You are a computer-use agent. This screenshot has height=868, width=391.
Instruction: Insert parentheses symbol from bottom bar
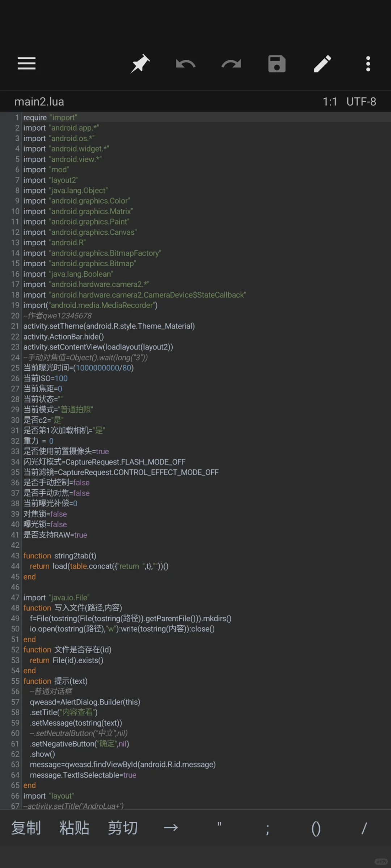[316, 829]
